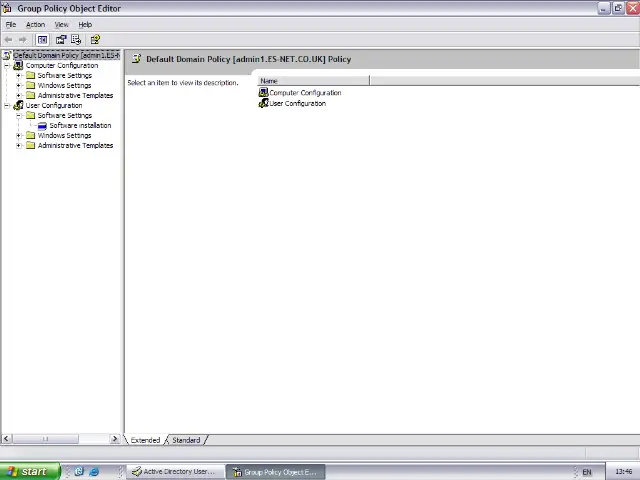The height and width of the screenshot is (480, 640).
Task: Open the Help menu
Action: pyautogui.click(x=85, y=24)
